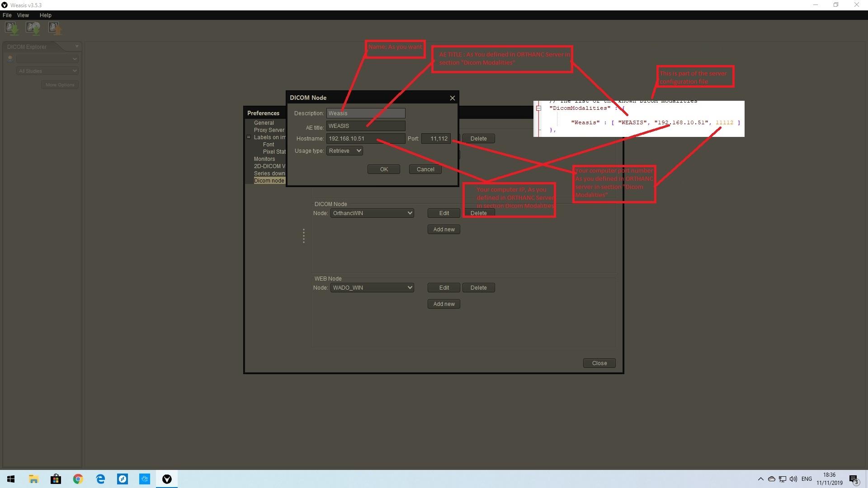Open Google Chrome from the taskbar

[78, 479]
